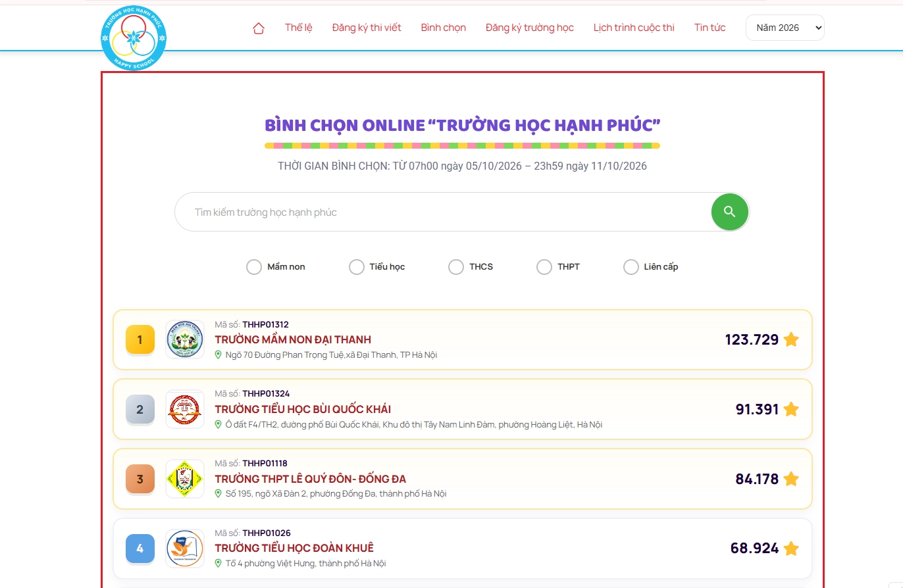Open THPT Lê Quý Đôn logo thumbnail

(185, 479)
